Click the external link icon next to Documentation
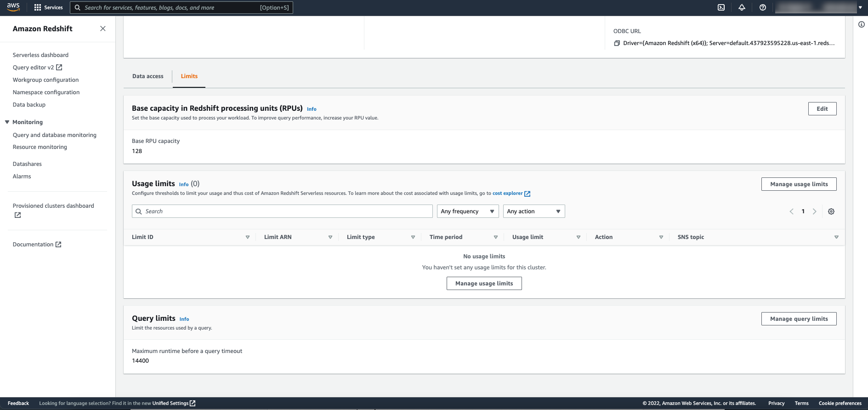 (x=58, y=245)
